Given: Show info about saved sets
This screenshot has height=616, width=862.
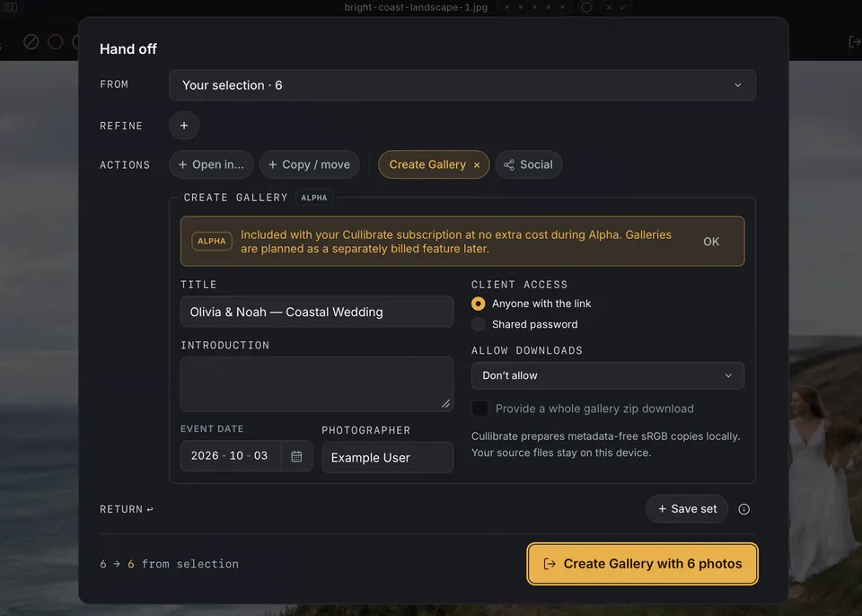Looking at the screenshot, I should 743,509.
